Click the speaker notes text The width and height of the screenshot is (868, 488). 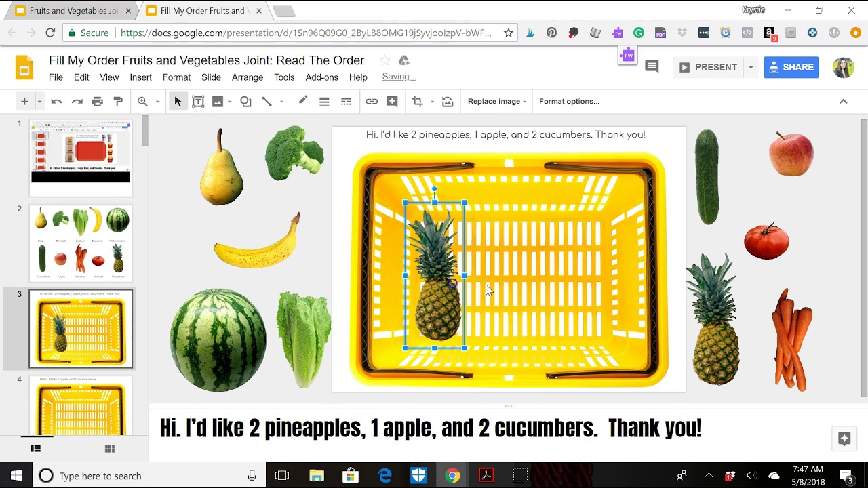click(431, 428)
